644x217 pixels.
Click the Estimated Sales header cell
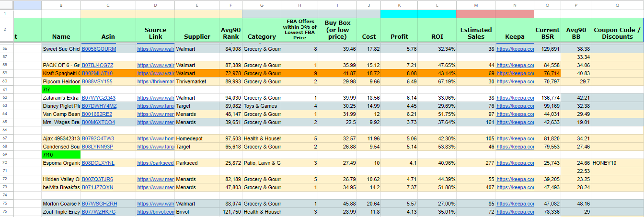tap(476, 33)
